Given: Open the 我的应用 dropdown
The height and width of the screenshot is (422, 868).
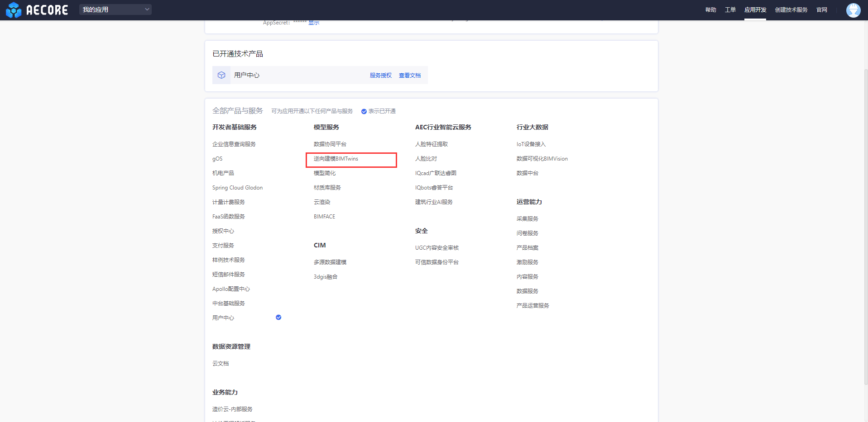Looking at the screenshot, I should (x=115, y=9).
